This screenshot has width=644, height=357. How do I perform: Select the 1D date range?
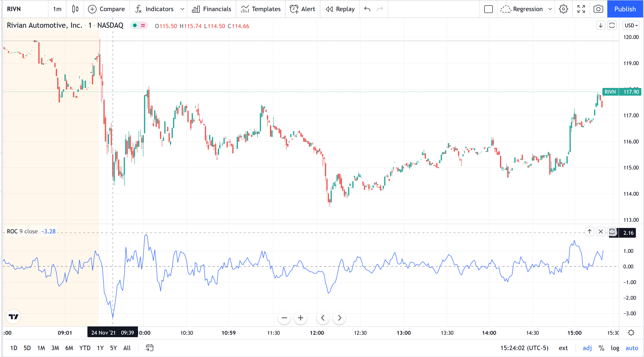pos(14,348)
